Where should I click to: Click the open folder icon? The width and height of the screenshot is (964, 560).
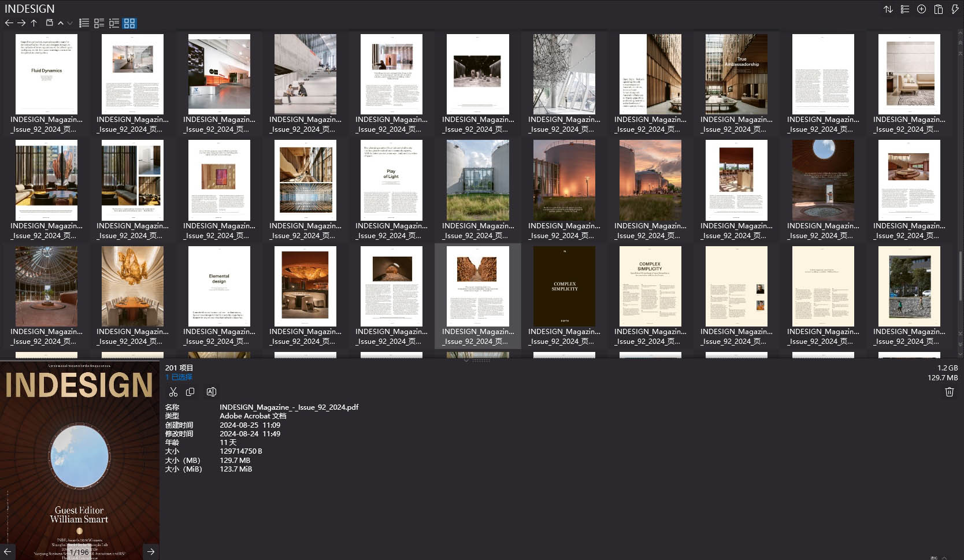(x=49, y=23)
